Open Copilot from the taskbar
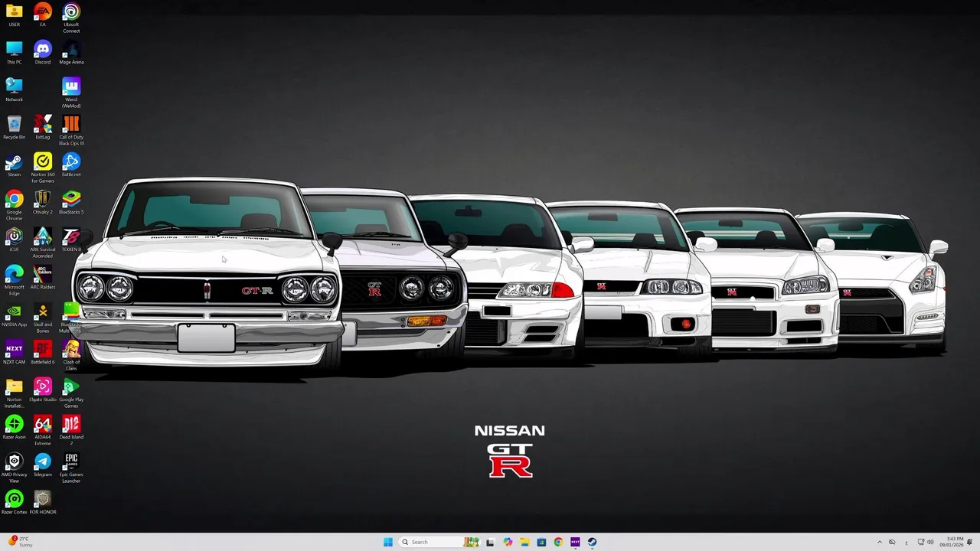This screenshot has width=980, height=551. (507, 542)
